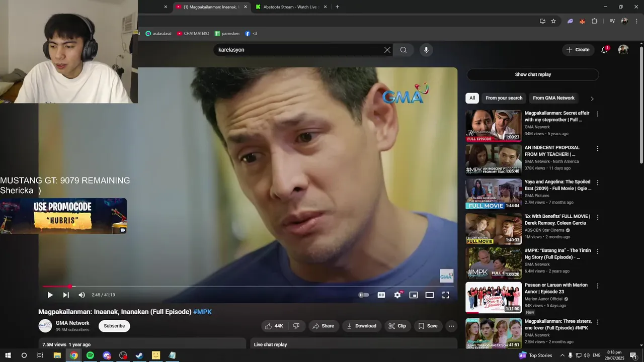Image resolution: width=644 pixels, height=362 pixels.
Task: Click the #MPK hashtag link
Action: [202, 312]
